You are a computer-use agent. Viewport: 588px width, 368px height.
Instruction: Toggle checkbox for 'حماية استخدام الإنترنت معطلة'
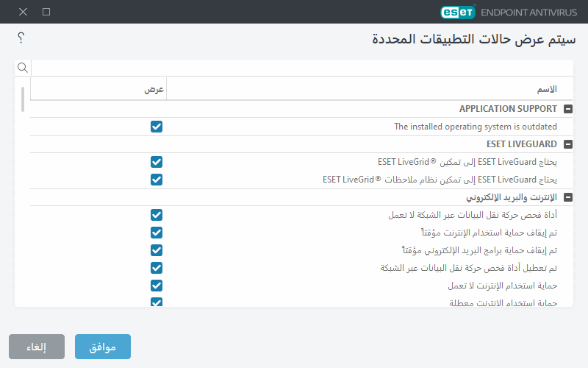coord(157,302)
